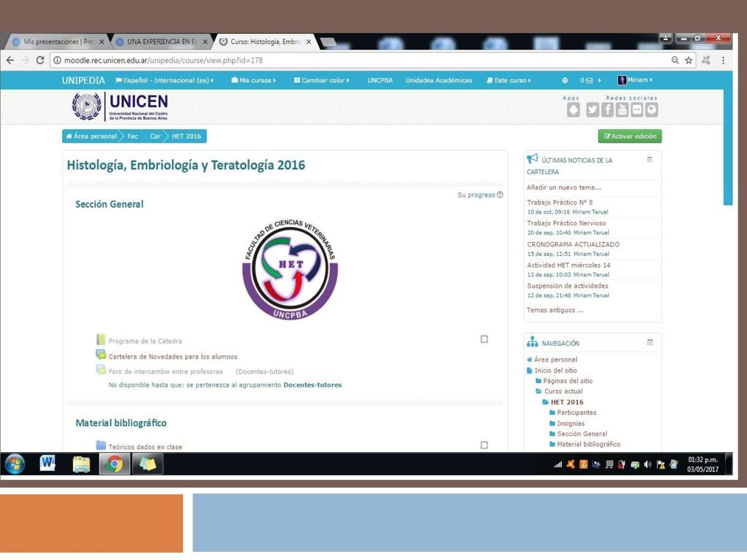Click HET 2016 in the breadcrumb
747x560 pixels.
point(186,136)
